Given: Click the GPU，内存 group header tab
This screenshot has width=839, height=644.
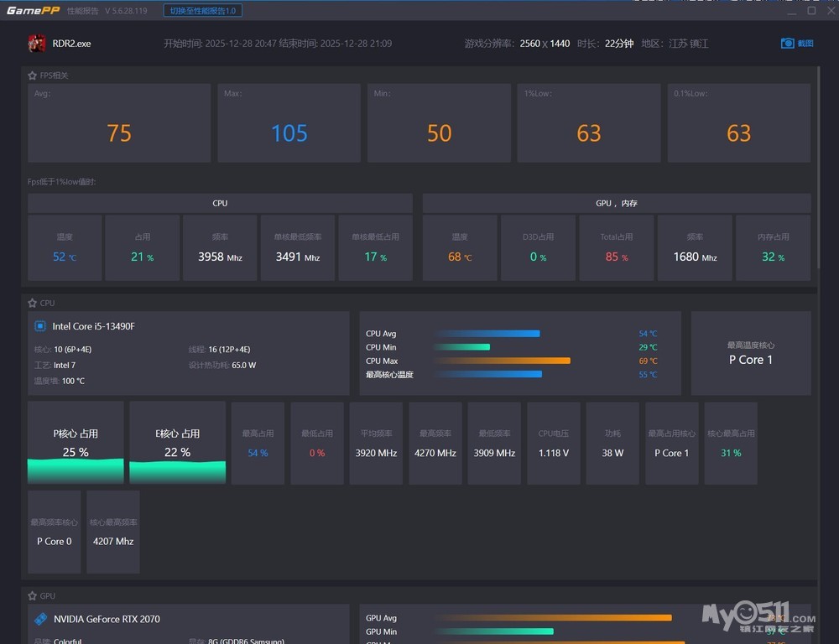Looking at the screenshot, I should [617, 203].
